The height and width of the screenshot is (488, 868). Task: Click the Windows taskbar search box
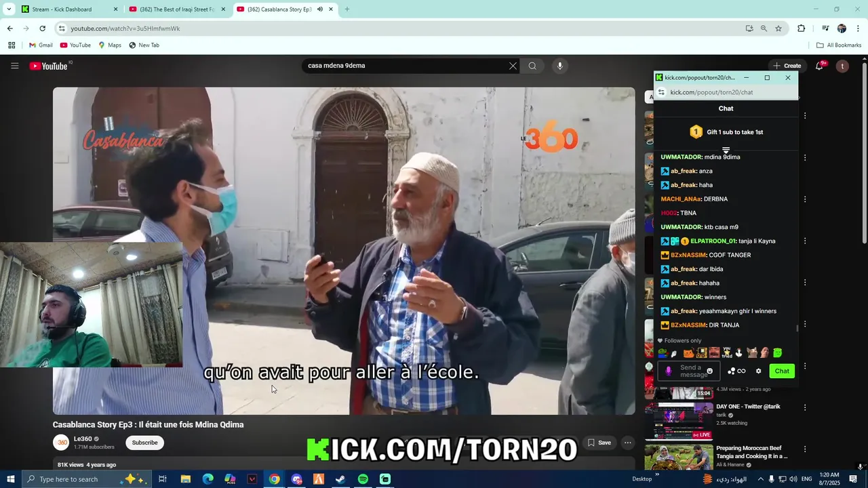[87, 479]
